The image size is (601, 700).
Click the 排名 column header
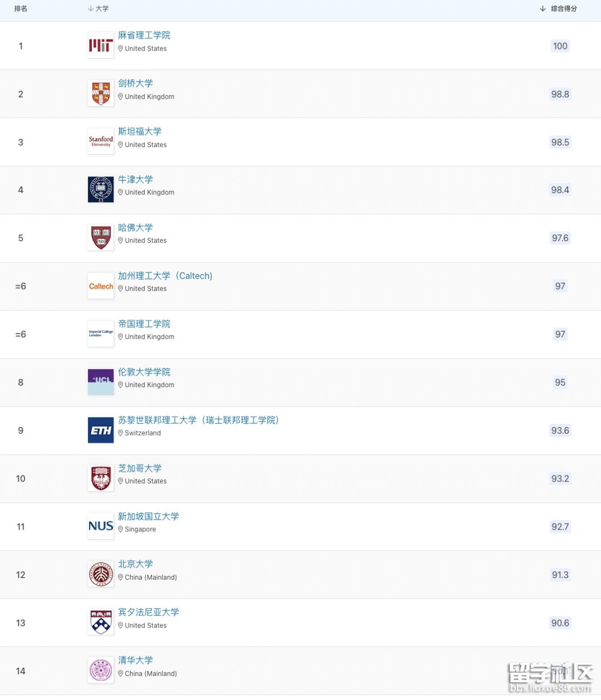(21, 9)
